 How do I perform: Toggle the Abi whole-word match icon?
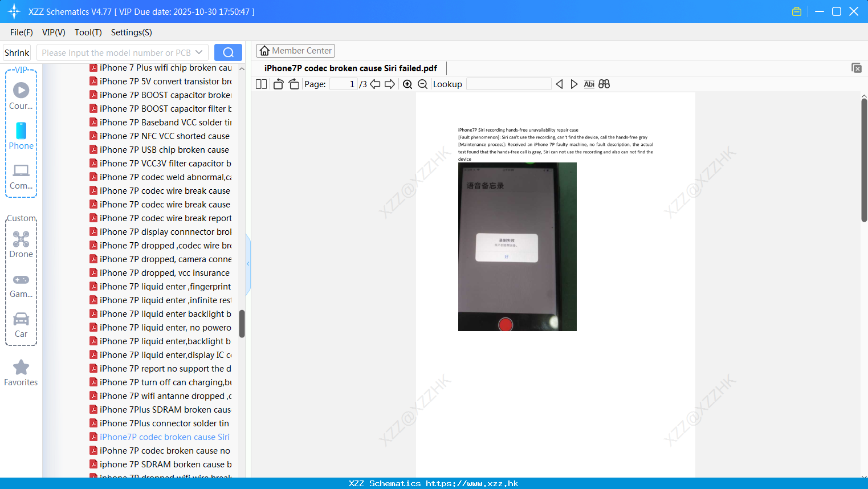tap(589, 84)
